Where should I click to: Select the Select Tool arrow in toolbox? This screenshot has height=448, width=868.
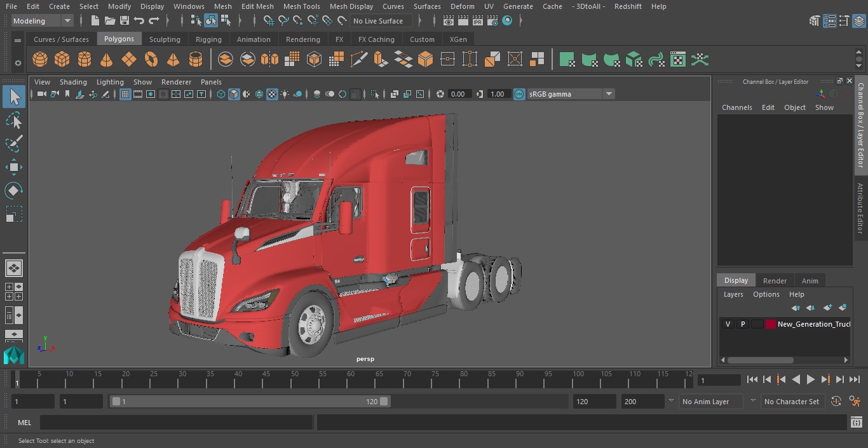[x=13, y=97]
